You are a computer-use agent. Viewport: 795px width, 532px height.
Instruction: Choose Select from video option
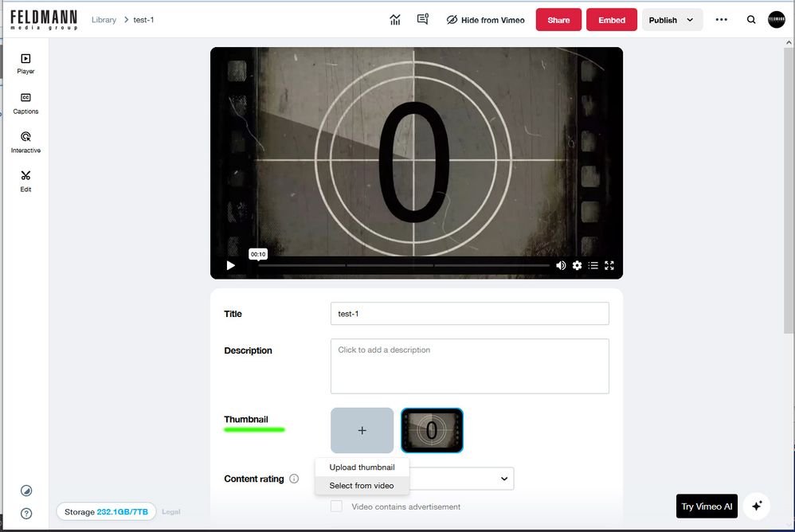[362, 486]
